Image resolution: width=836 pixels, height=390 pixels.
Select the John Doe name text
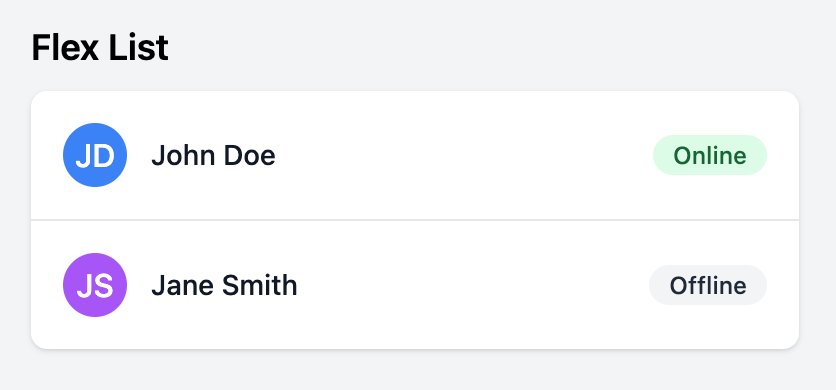pyautogui.click(x=213, y=155)
